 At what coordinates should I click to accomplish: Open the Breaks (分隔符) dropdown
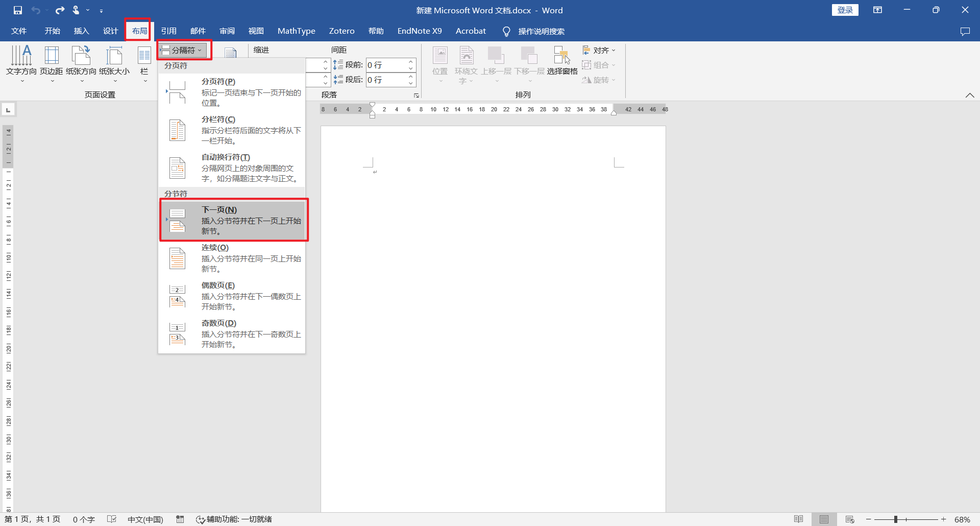click(184, 50)
